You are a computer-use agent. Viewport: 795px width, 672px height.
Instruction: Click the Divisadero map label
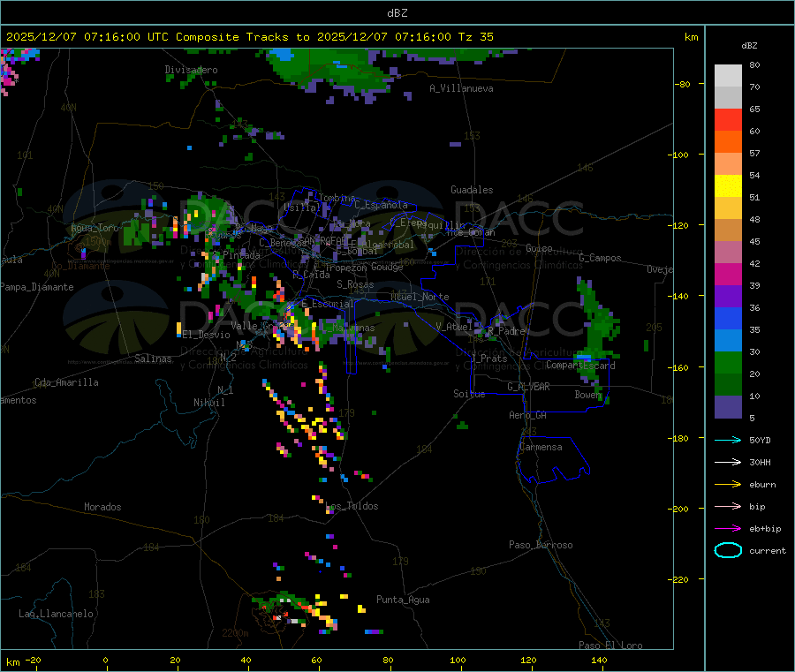191,70
